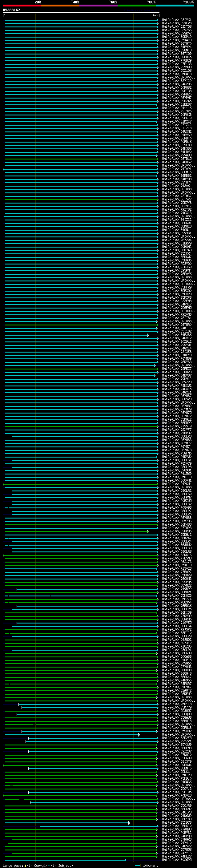The width and height of the screenshot is (197, 868).
Task: Click the cyan =100char. scale line
Action: pyautogui.click(x=137, y=865)
